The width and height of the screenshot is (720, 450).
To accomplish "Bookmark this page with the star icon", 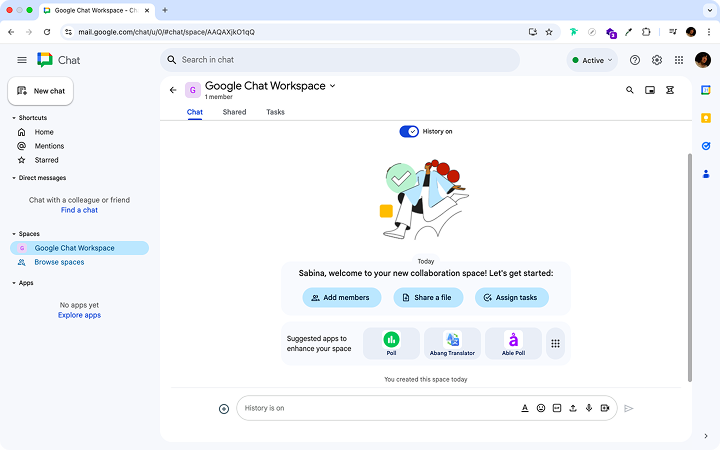I will point(549,32).
